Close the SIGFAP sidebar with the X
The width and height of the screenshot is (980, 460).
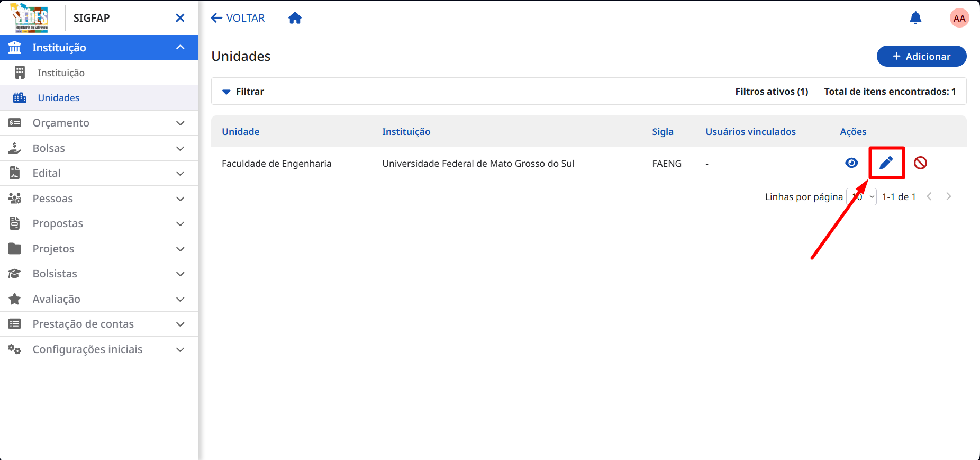point(180,18)
